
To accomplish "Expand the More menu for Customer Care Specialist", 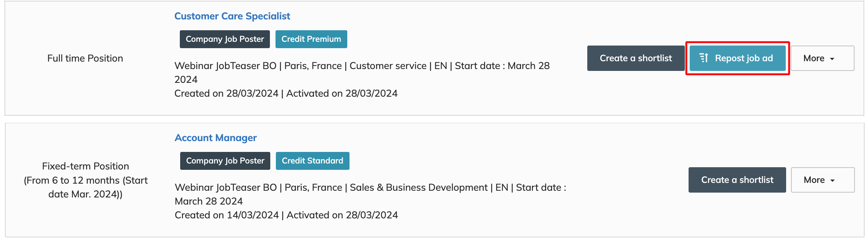I will click(x=822, y=58).
